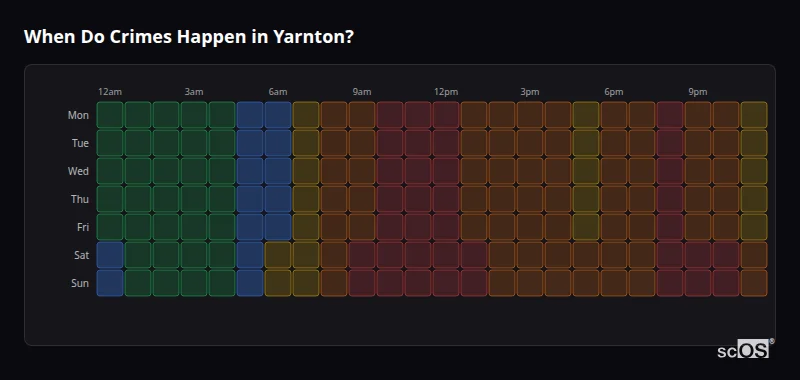Choose the Sunday 12pm heatmap cell
The height and width of the screenshot is (380, 800).
pos(446,283)
